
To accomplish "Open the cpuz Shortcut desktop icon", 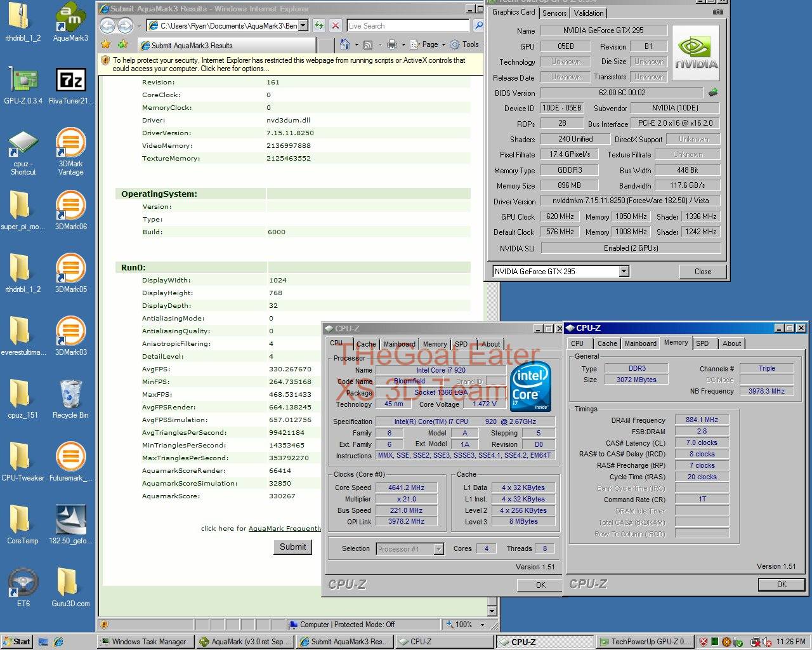I will point(23,152).
